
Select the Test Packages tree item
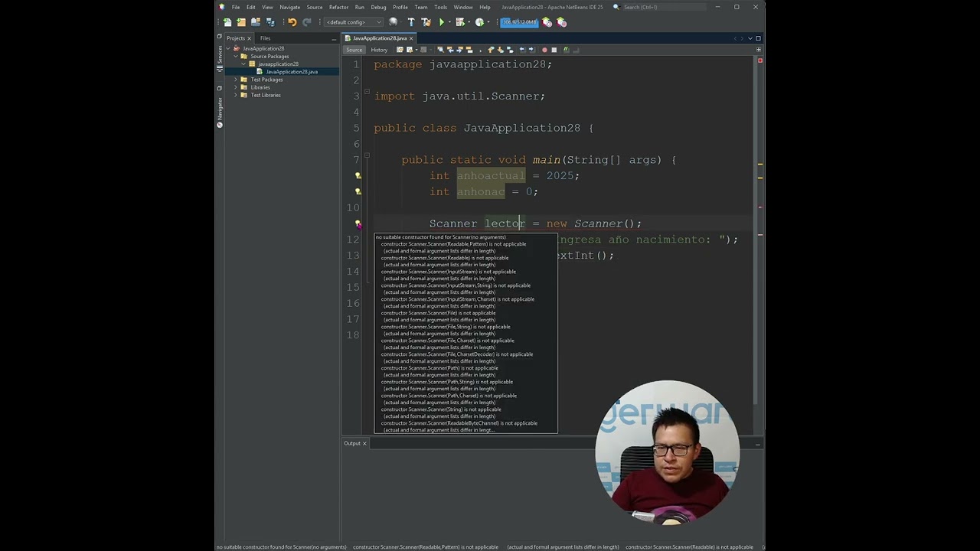(x=266, y=80)
